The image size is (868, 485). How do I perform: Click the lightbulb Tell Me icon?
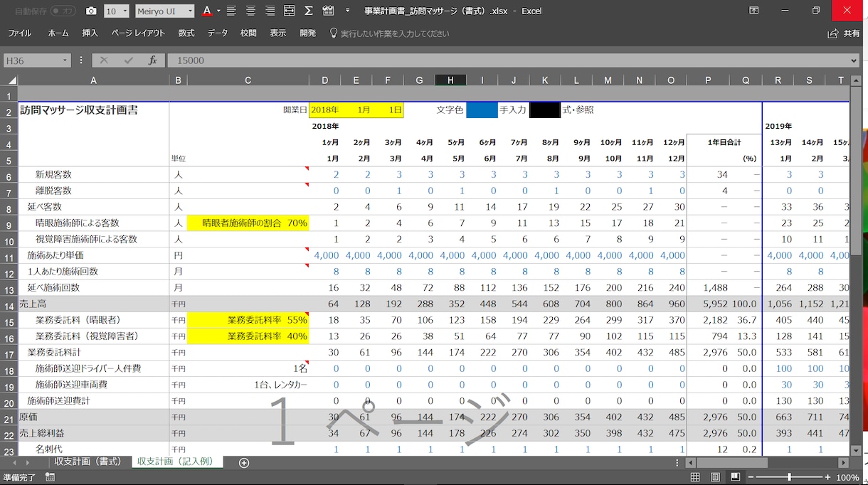tap(333, 33)
